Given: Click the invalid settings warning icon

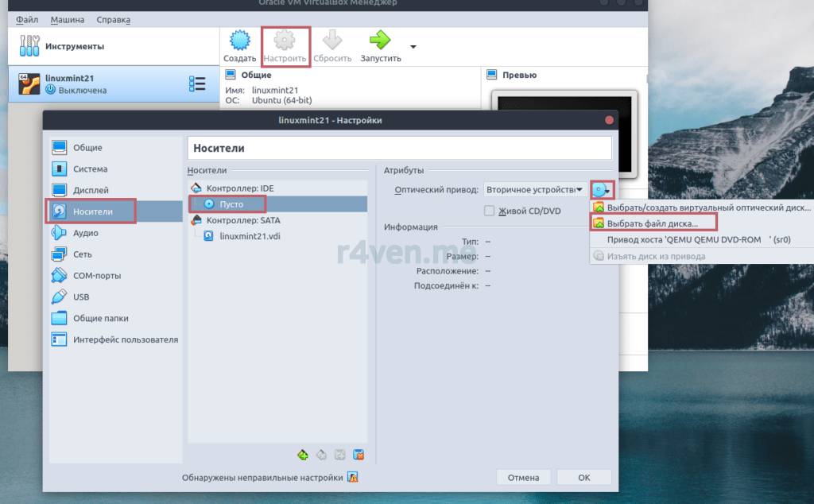Looking at the screenshot, I should 353,478.
